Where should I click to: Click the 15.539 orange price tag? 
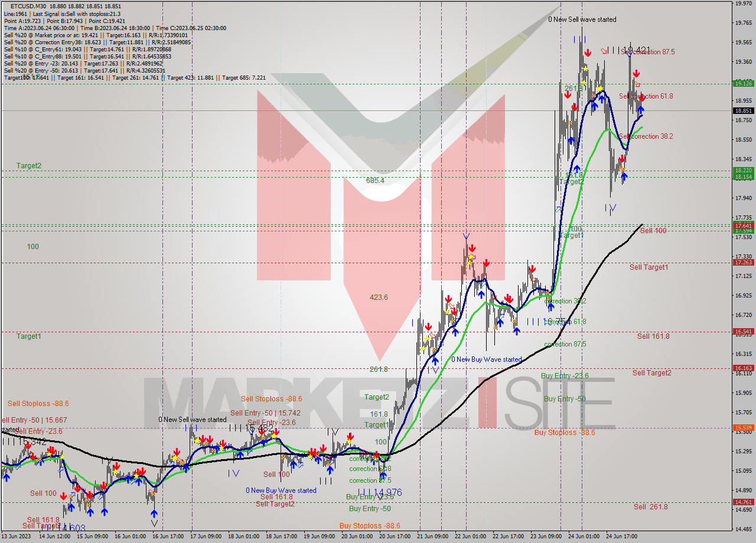pyautogui.click(x=742, y=427)
